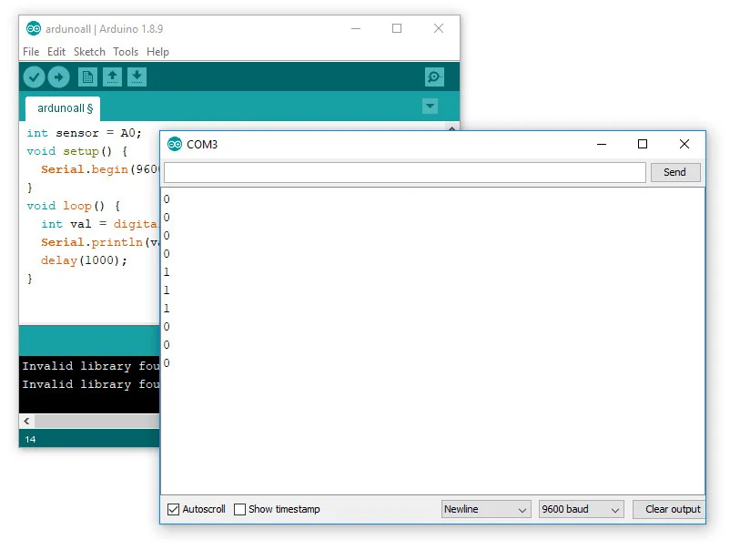
Task: Select the ardunoall sketch tab
Action: [63, 108]
